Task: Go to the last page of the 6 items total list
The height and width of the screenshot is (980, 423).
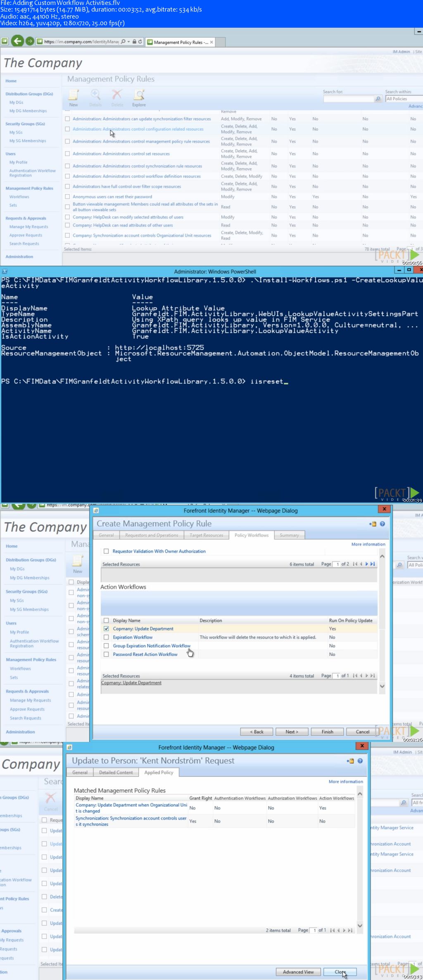Action: (x=372, y=564)
